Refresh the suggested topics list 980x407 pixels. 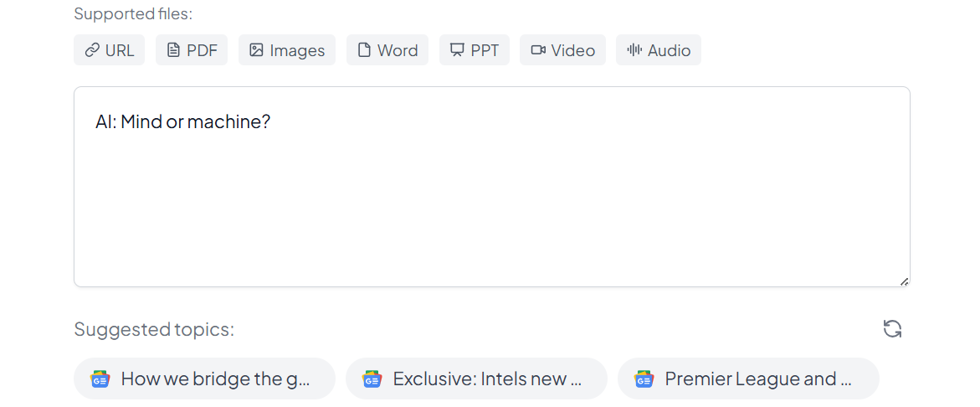click(892, 329)
